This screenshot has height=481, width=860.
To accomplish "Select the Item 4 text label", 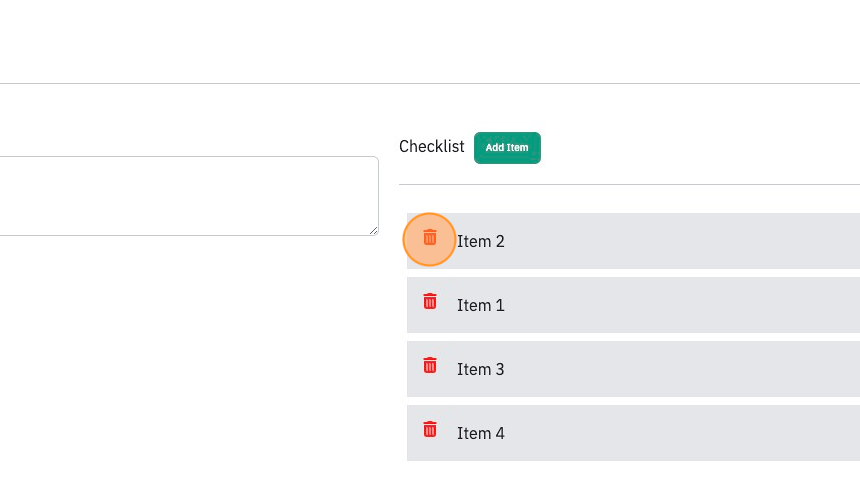I will (480, 433).
